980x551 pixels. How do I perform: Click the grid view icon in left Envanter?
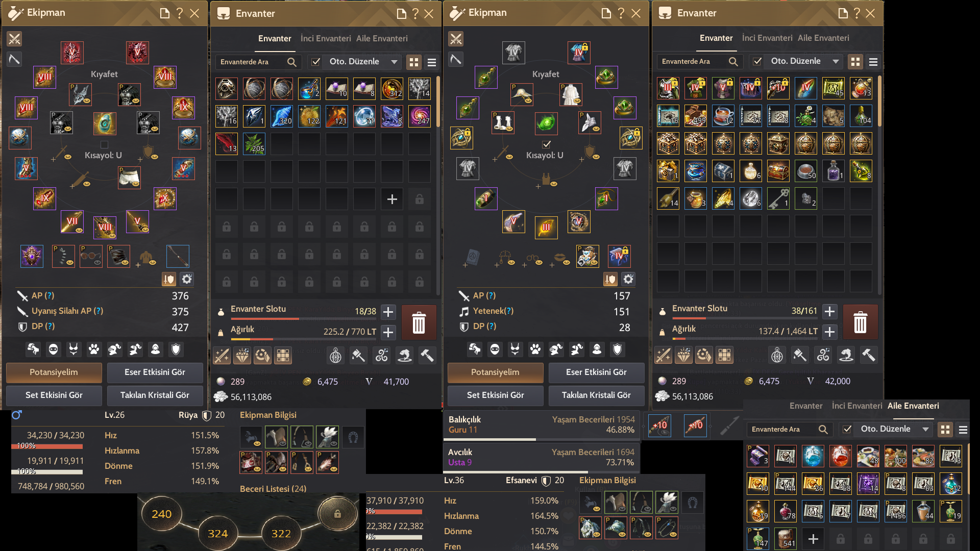click(414, 62)
